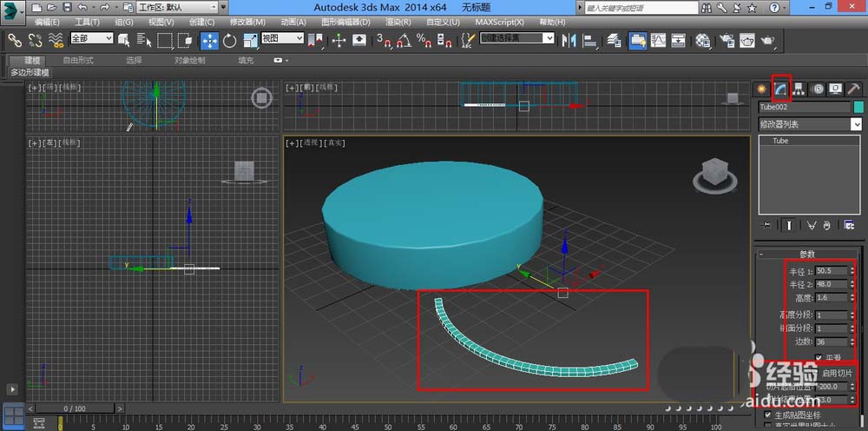The width and height of the screenshot is (868, 431).
Task: Click the Configure Modifier Sets icon
Action: [x=849, y=225]
